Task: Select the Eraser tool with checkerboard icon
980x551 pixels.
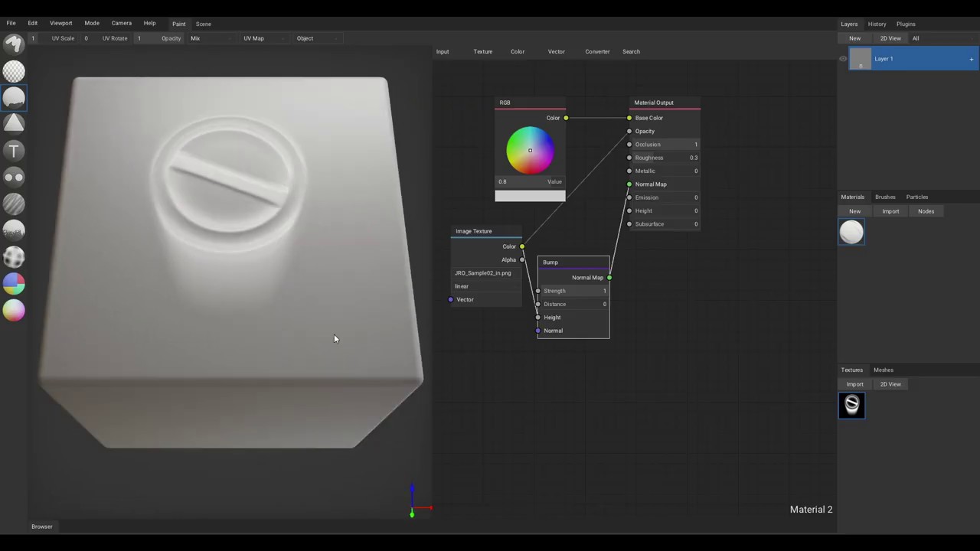Action: point(14,71)
